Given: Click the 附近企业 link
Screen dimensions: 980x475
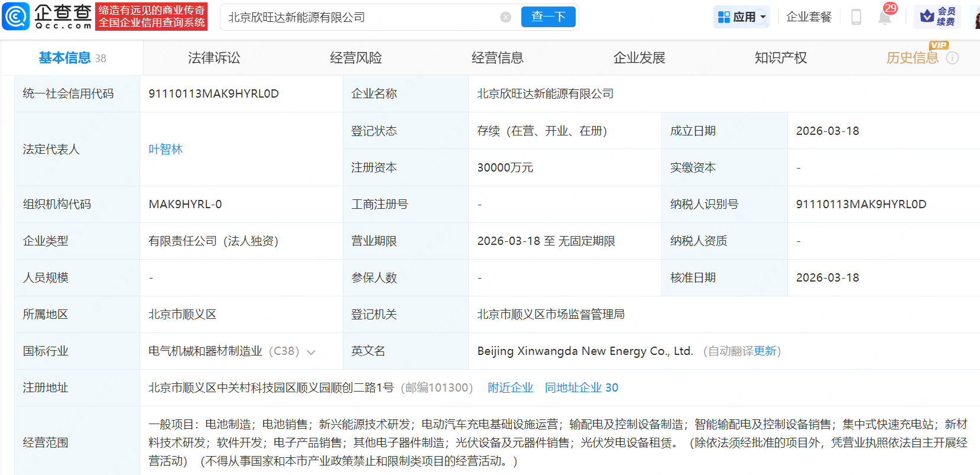Looking at the screenshot, I should point(510,387).
